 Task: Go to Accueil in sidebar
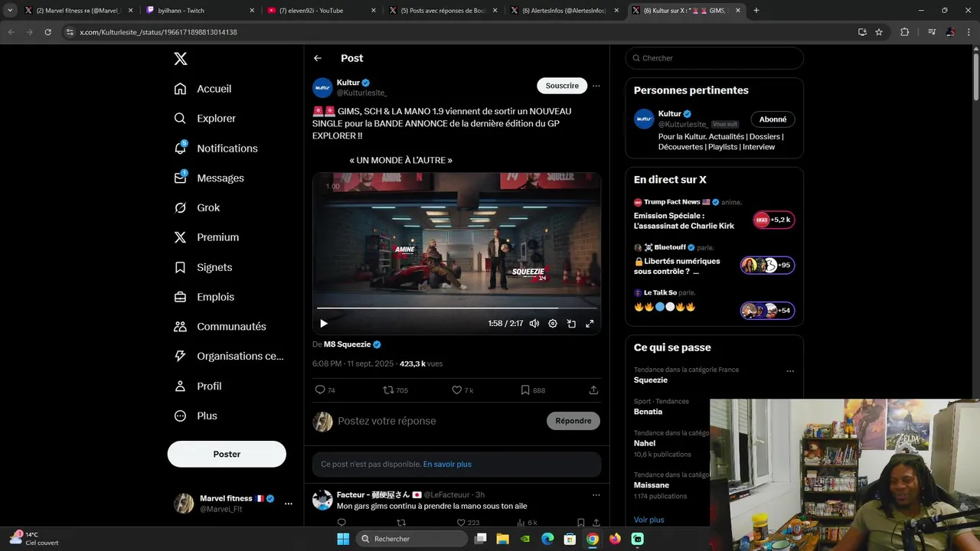tap(203, 89)
